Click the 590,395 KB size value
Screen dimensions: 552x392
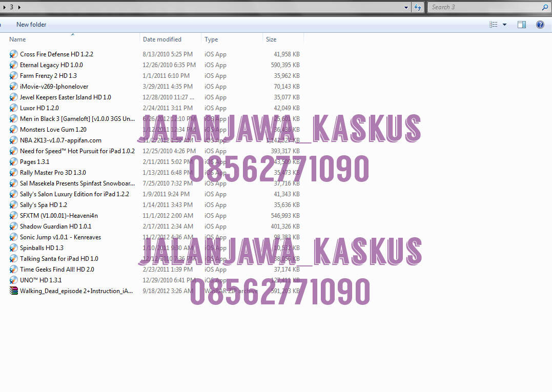(x=285, y=65)
